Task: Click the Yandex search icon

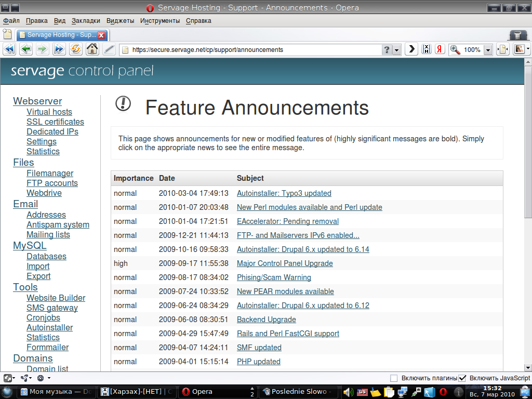Action: [x=440, y=49]
